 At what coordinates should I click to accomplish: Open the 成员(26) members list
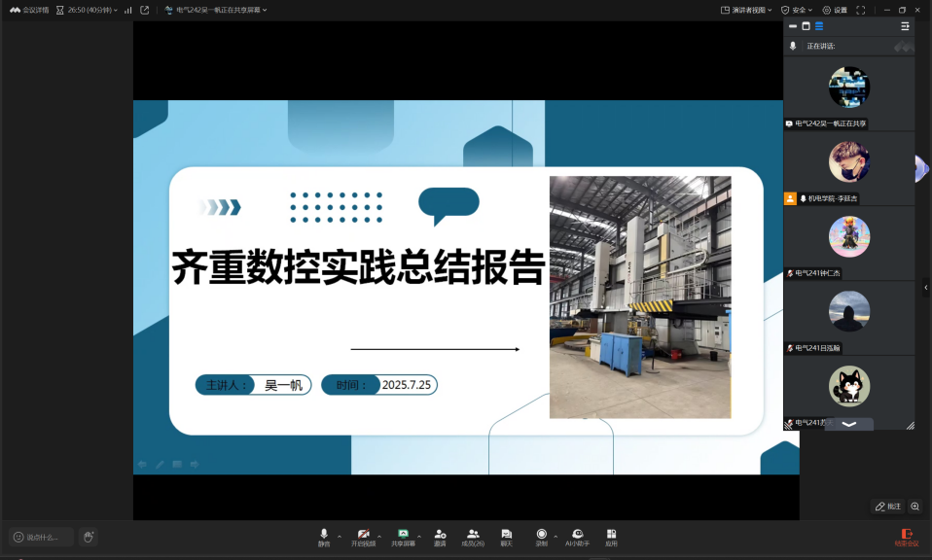point(473,537)
